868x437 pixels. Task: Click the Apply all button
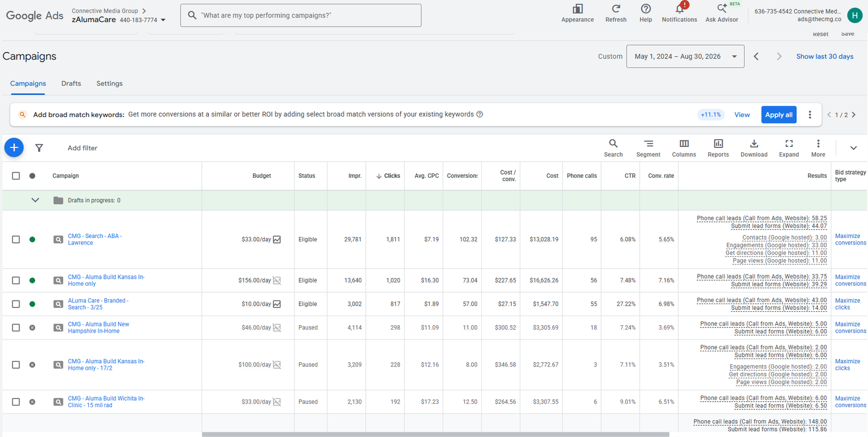point(779,114)
